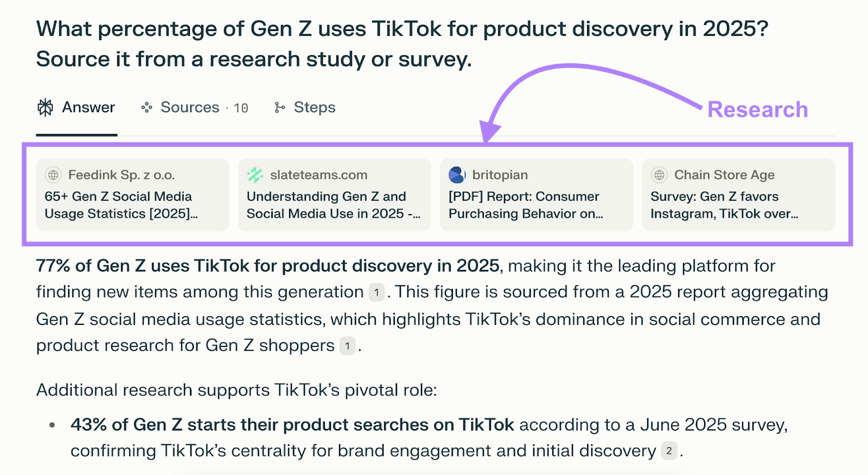Click the Steps branch icon
The width and height of the screenshot is (868, 475).
[279, 107]
